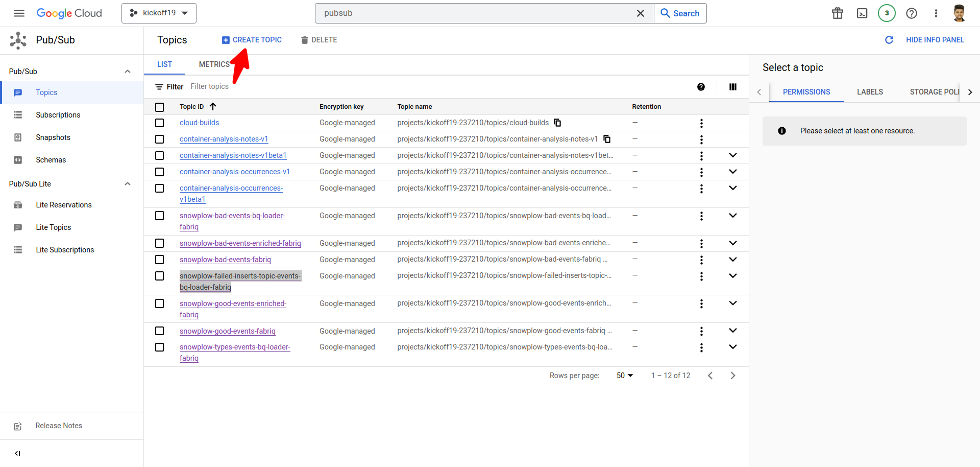This screenshot has height=467, width=980.
Task: Open the user account avatar
Action: tap(959, 13)
